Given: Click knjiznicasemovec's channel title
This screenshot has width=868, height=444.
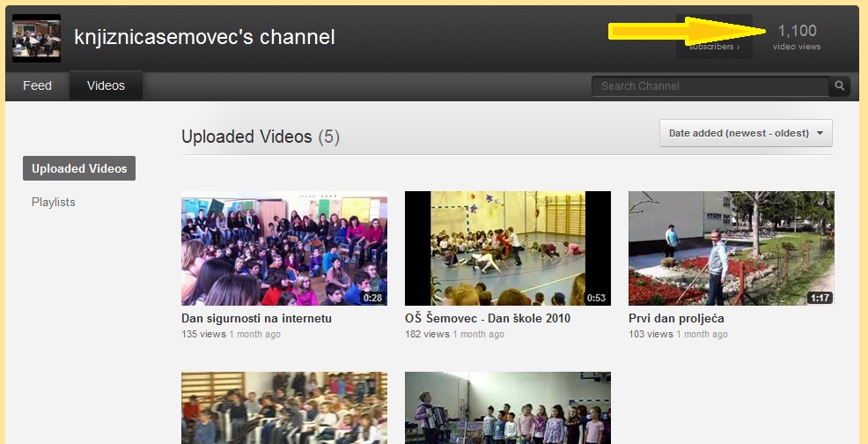Looking at the screenshot, I should [x=204, y=37].
